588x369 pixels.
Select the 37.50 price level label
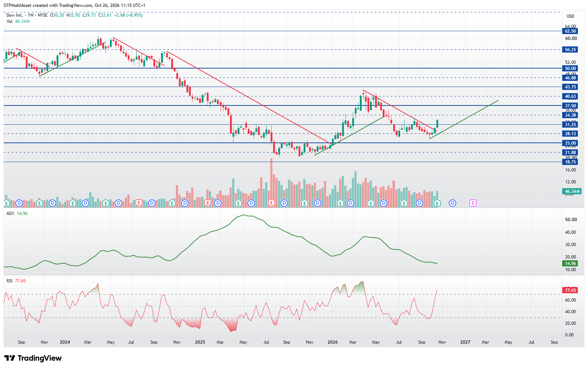tap(570, 106)
